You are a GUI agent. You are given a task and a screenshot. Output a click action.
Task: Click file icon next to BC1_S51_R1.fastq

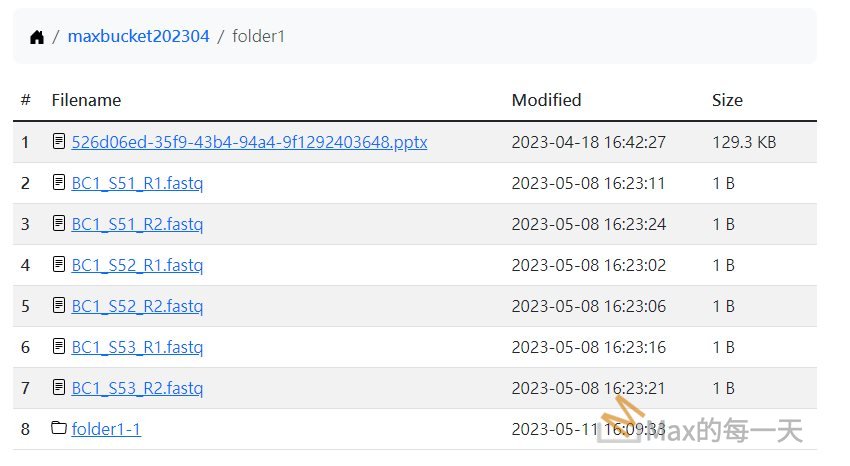pyautogui.click(x=59, y=183)
